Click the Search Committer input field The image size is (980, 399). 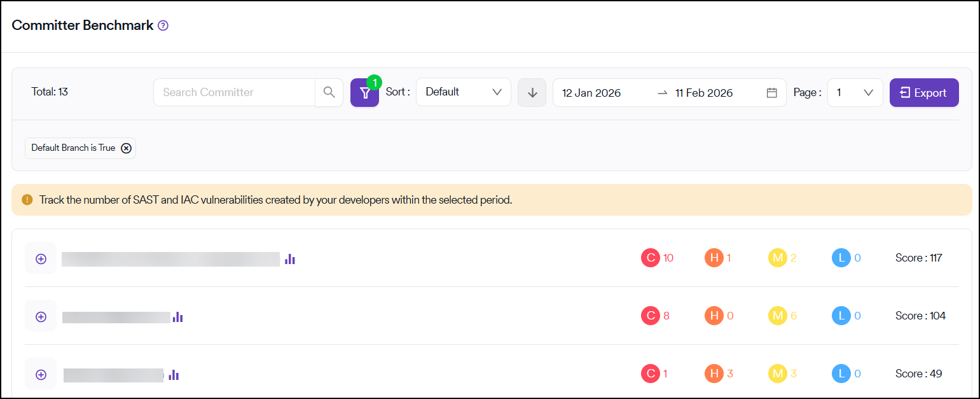234,92
